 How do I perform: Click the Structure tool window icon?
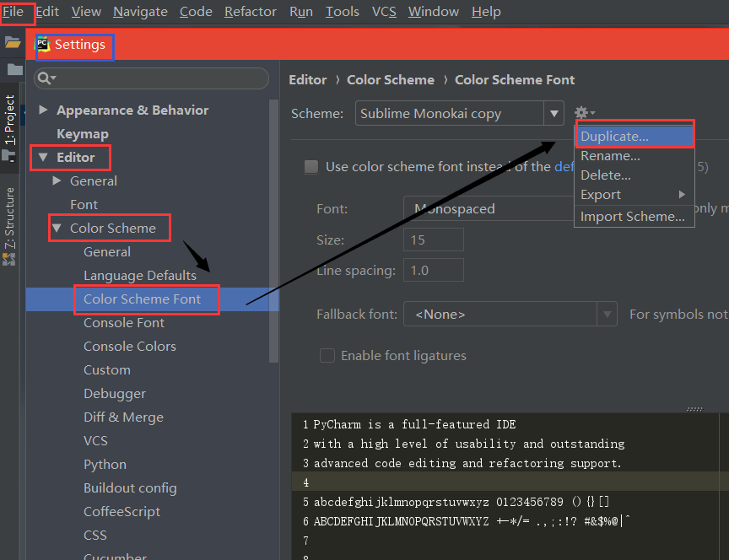coord(8,260)
